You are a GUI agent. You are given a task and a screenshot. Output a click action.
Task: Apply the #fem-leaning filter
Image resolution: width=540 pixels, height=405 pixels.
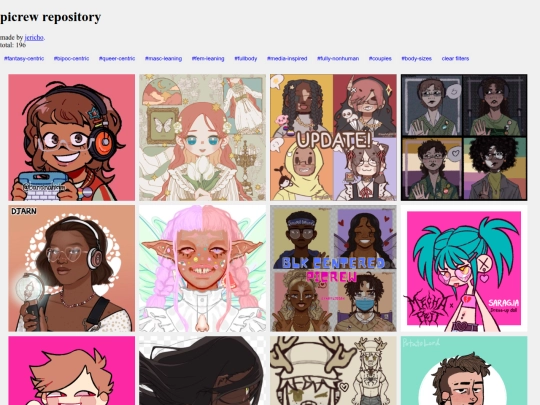click(x=208, y=59)
